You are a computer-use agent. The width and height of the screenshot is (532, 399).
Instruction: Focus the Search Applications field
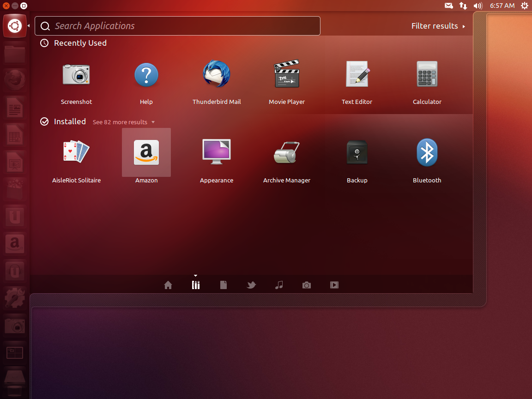pyautogui.click(x=177, y=26)
